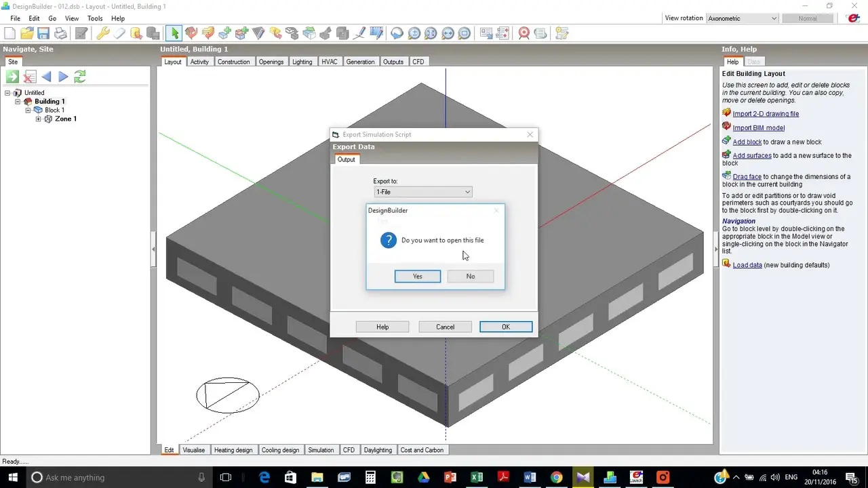The height and width of the screenshot is (488, 868).
Task: Open the File menu
Action: pyautogui.click(x=15, y=18)
